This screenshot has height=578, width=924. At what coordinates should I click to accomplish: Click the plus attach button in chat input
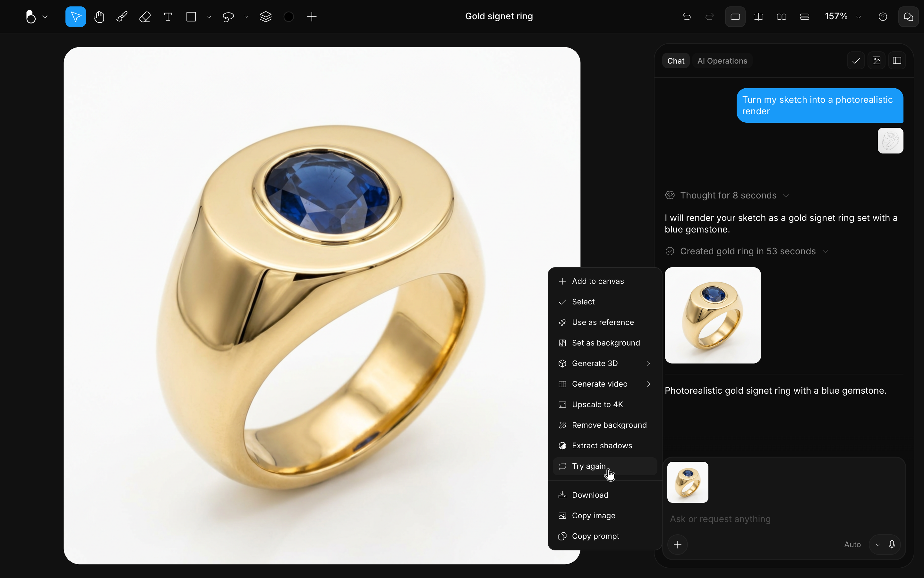click(677, 544)
